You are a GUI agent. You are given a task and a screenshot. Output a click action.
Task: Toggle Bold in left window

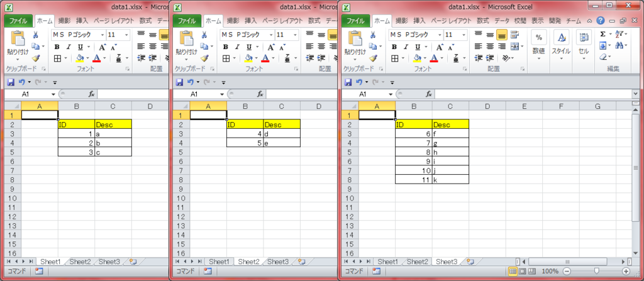(57, 47)
